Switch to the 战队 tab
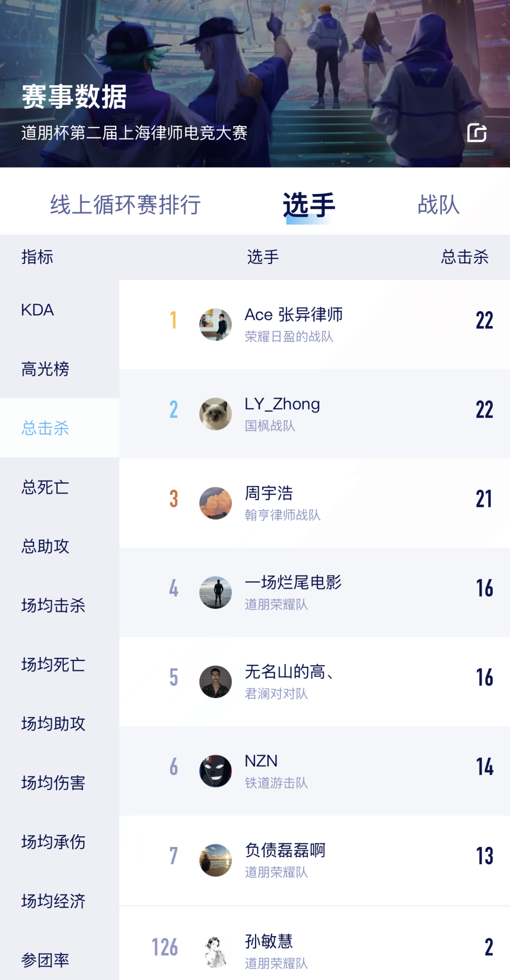 (x=439, y=205)
